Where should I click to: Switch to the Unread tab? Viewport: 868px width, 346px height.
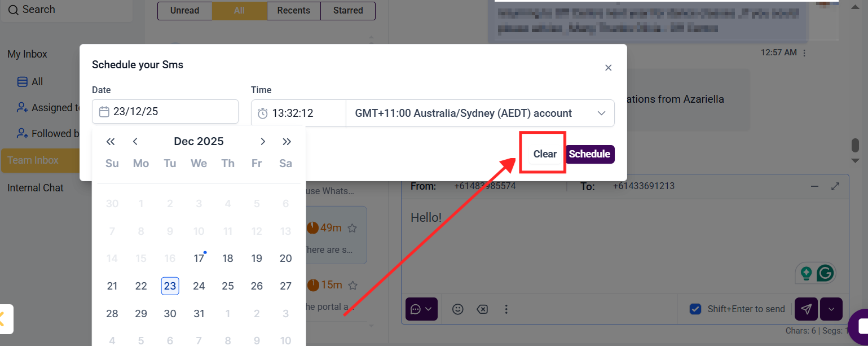[184, 11]
